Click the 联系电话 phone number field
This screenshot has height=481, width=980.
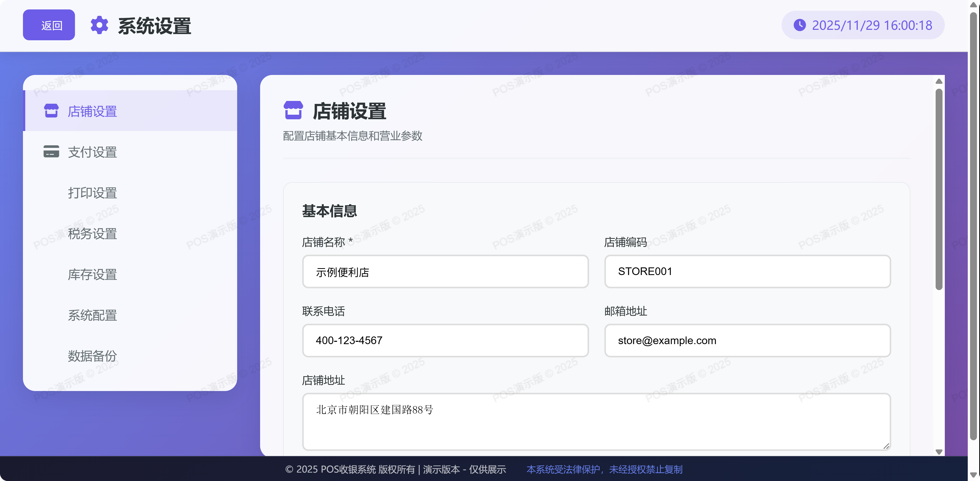[445, 341]
